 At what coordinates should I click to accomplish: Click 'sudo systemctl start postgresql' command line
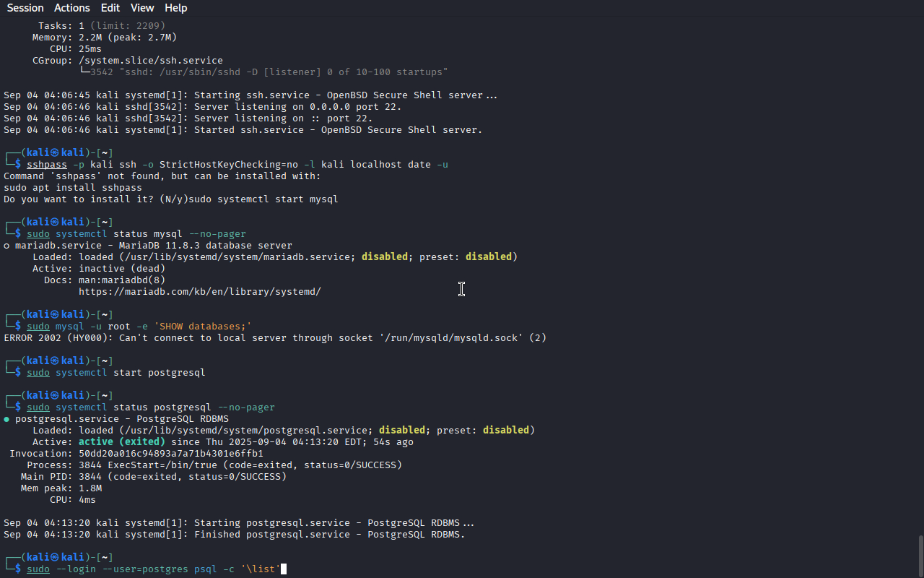tap(116, 373)
